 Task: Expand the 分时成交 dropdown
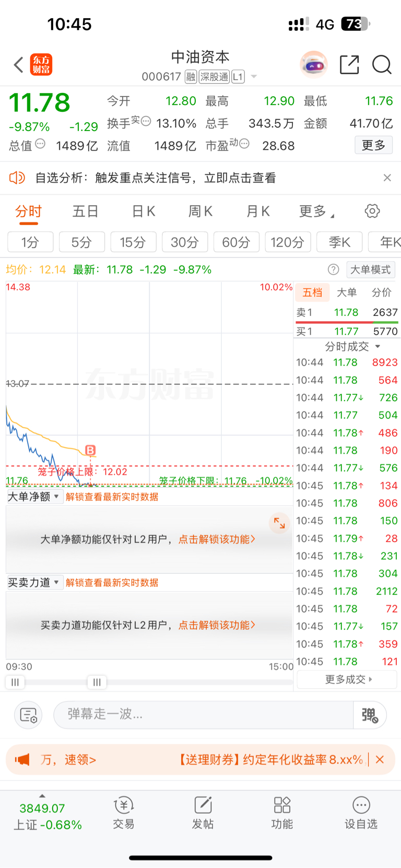[x=352, y=346]
